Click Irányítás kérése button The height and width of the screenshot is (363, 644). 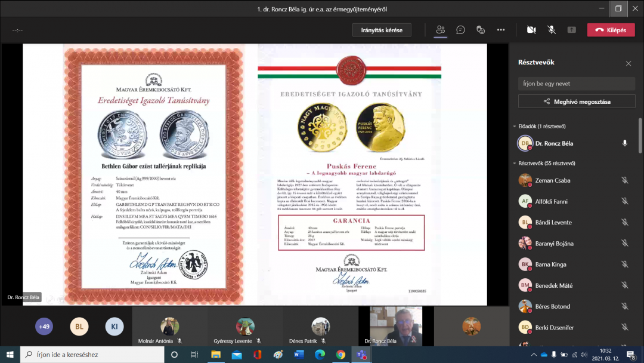[382, 30]
